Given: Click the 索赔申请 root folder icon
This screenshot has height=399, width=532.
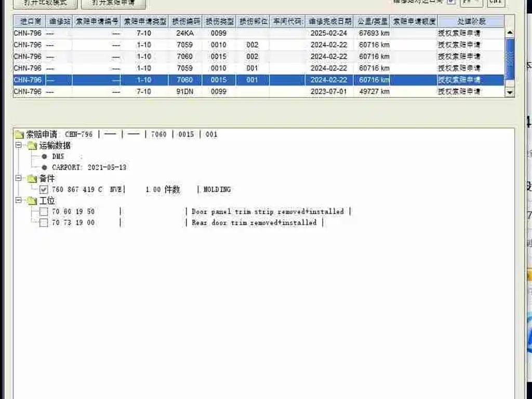Looking at the screenshot, I should pos(19,135).
